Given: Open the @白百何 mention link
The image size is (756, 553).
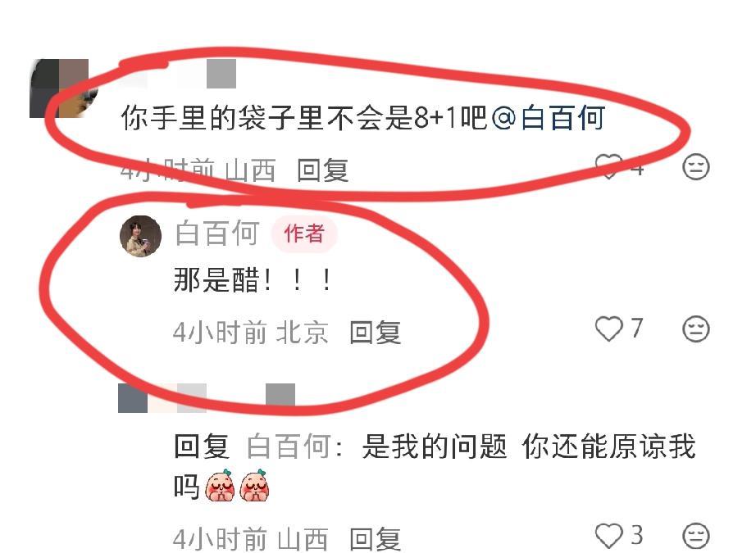Looking at the screenshot, I should point(549,117).
